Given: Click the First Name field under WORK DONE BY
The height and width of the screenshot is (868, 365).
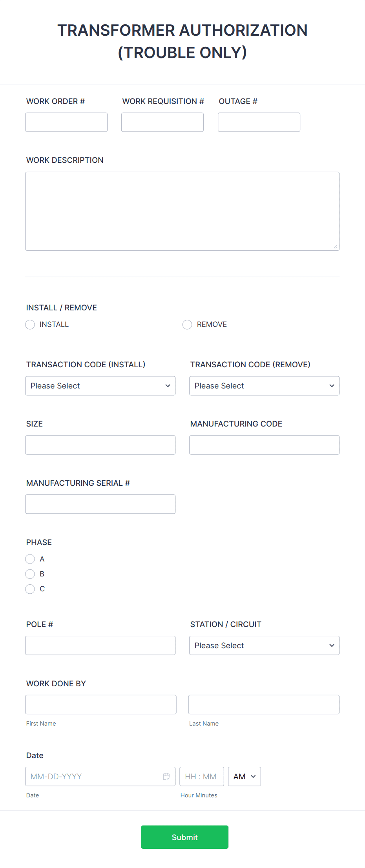Looking at the screenshot, I should (100, 704).
